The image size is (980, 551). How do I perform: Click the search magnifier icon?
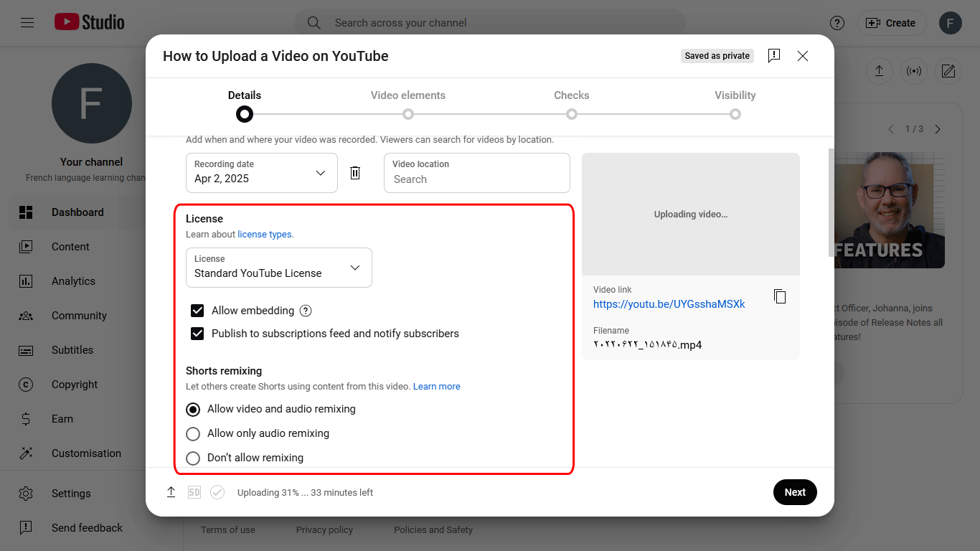coord(314,23)
